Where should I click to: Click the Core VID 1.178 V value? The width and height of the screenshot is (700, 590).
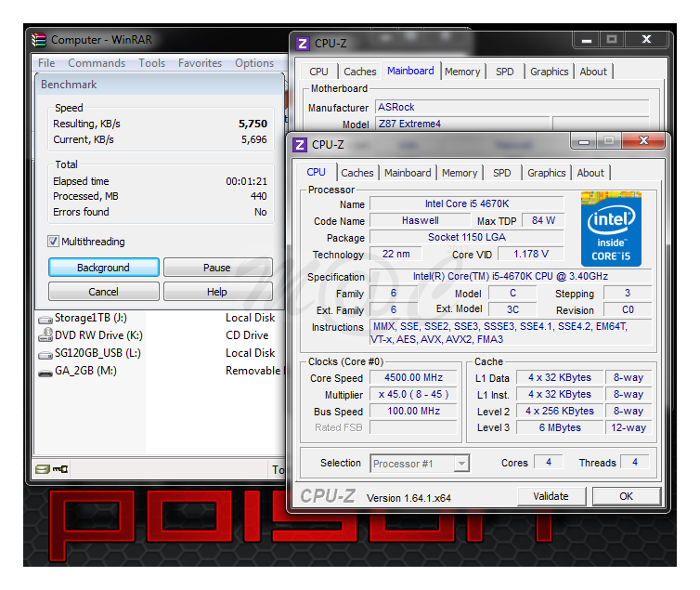[x=531, y=254]
